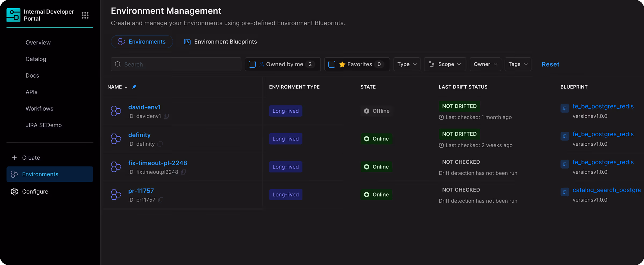
Task: Go to Workflows in sidebar
Action: pos(39,109)
